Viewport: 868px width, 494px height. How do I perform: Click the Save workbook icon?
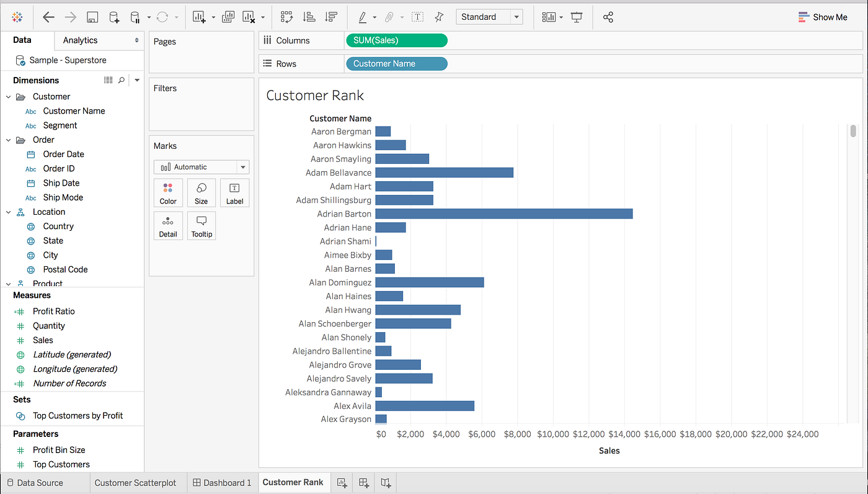(x=92, y=17)
